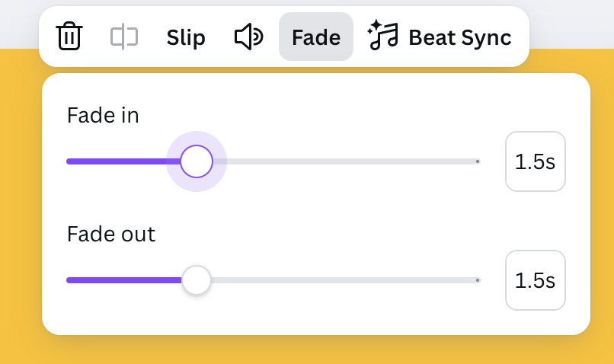Delete the audio with the trash icon
Screen dimensions: 614x364
tap(69, 37)
